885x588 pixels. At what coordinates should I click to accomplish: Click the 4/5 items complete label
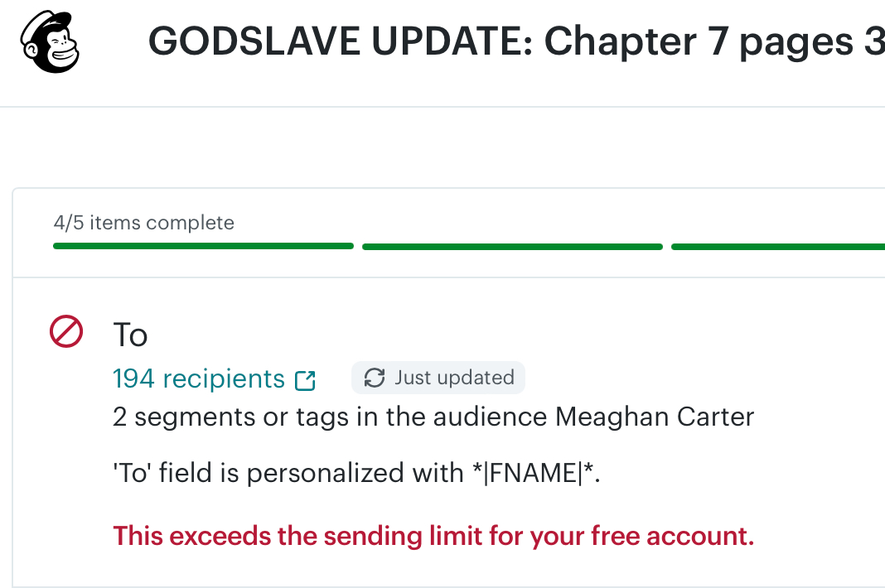[143, 223]
